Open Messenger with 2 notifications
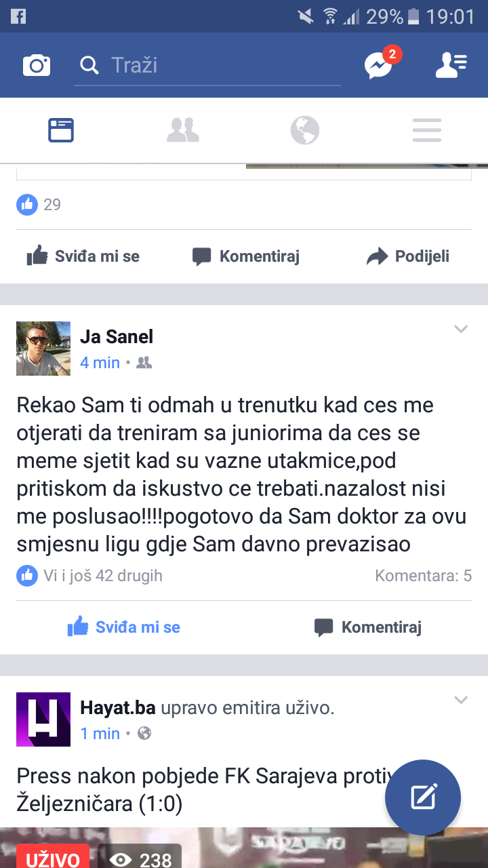488x868 pixels. [379, 65]
